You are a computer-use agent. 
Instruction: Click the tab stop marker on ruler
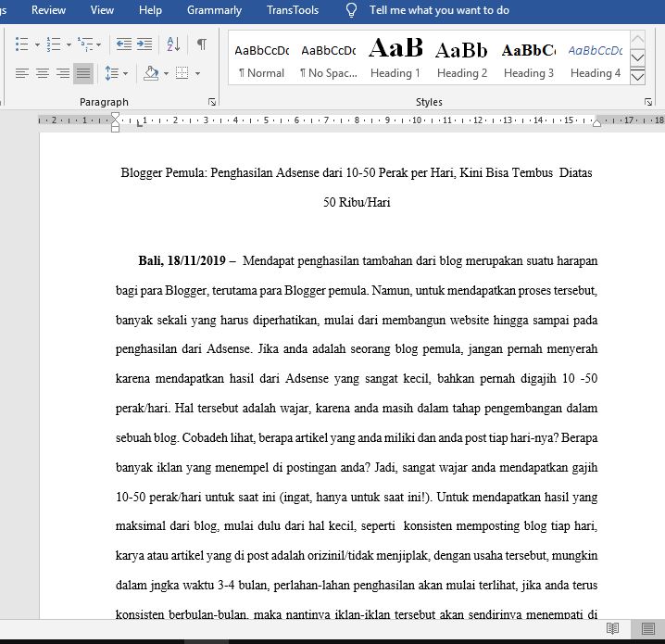[x=140, y=123]
